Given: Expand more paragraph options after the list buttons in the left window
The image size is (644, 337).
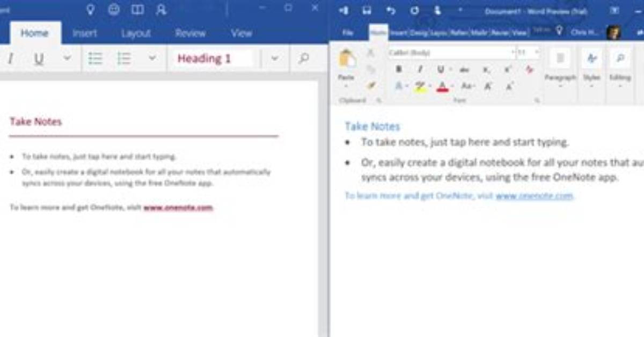Looking at the screenshot, I should pos(152,58).
